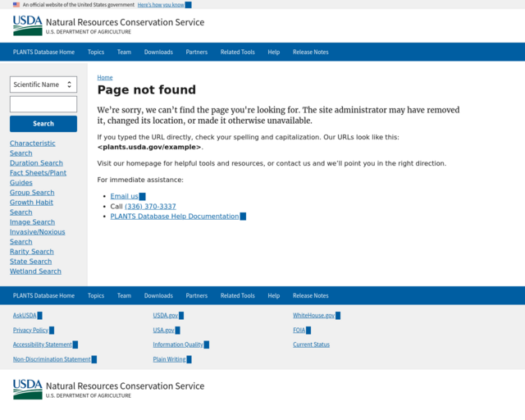Open Related Tools in the top navigation

point(237,52)
